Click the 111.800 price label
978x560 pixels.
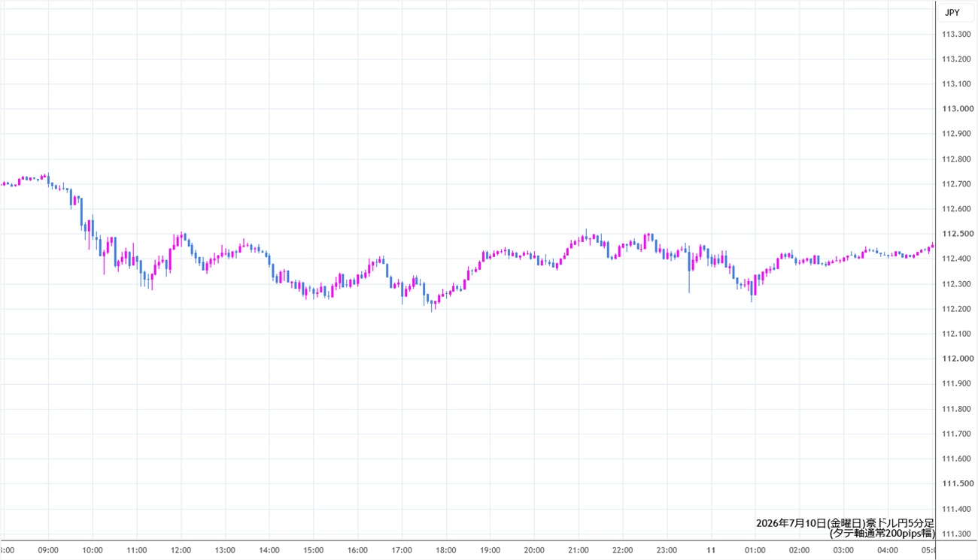(x=955, y=409)
